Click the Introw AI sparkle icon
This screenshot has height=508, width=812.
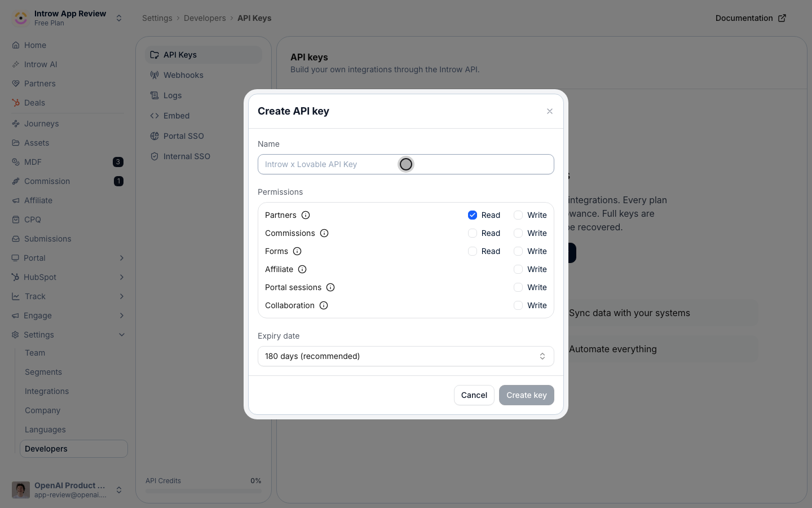(x=16, y=64)
